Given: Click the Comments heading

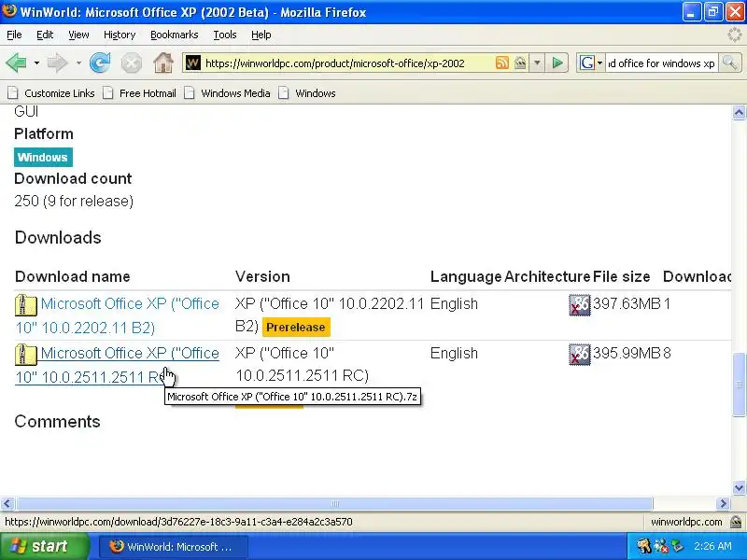Looking at the screenshot, I should click(x=58, y=422).
